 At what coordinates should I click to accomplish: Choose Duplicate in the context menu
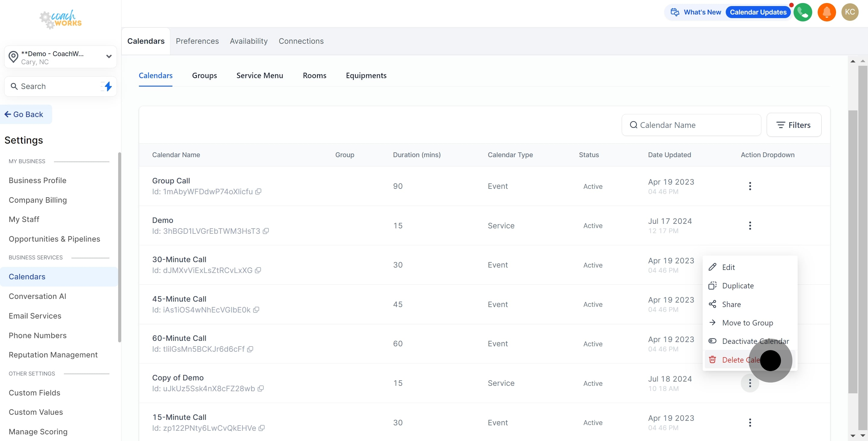pos(737,286)
